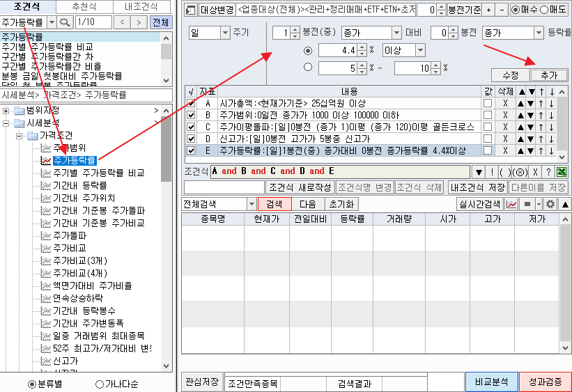Switch to the 내조건식 tab
This screenshot has height=392, width=572.
(141, 6)
